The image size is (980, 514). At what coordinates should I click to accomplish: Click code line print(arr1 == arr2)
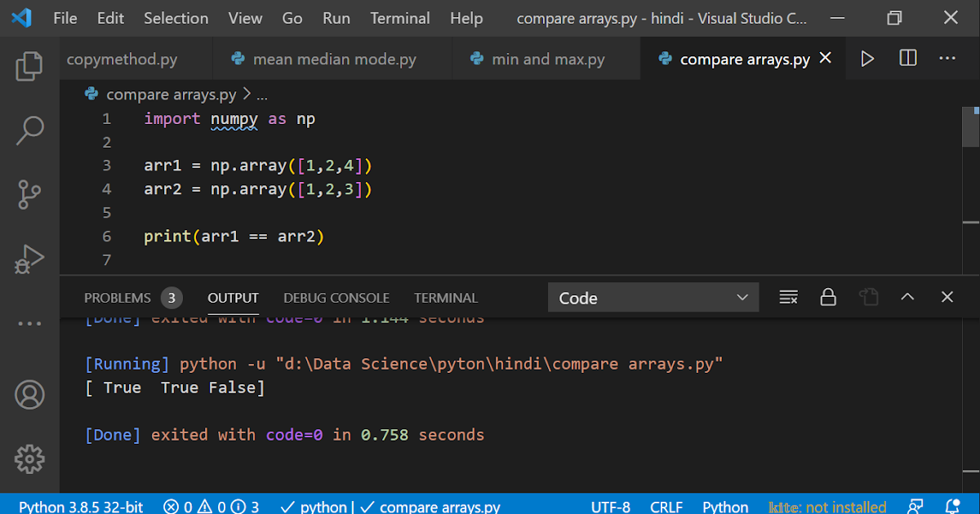(234, 237)
